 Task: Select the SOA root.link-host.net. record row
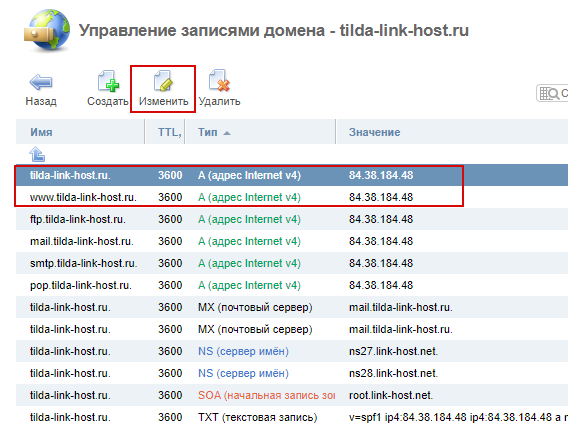(292, 395)
